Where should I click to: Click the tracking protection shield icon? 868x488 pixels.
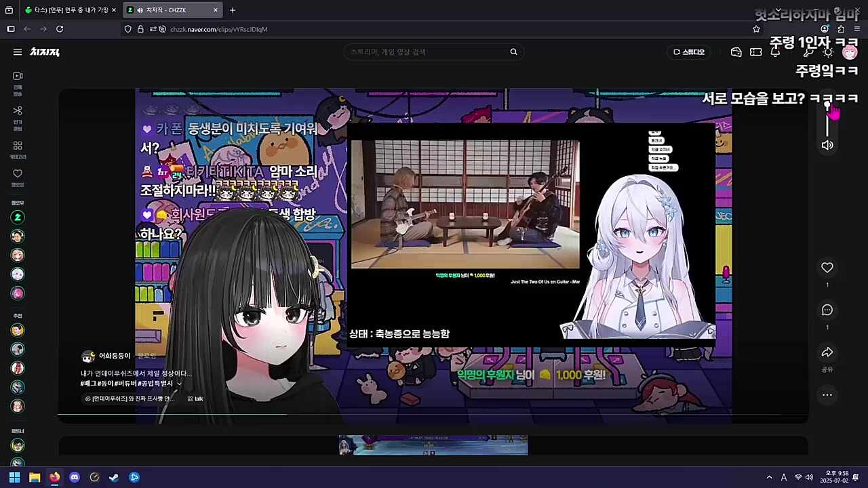click(x=127, y=29)
